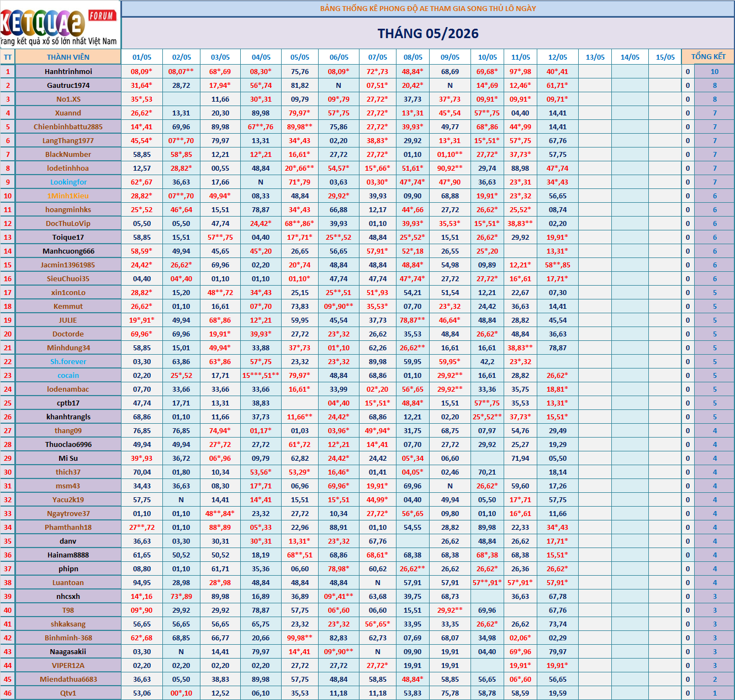Select member name "Kemmut"

point(68,306)
